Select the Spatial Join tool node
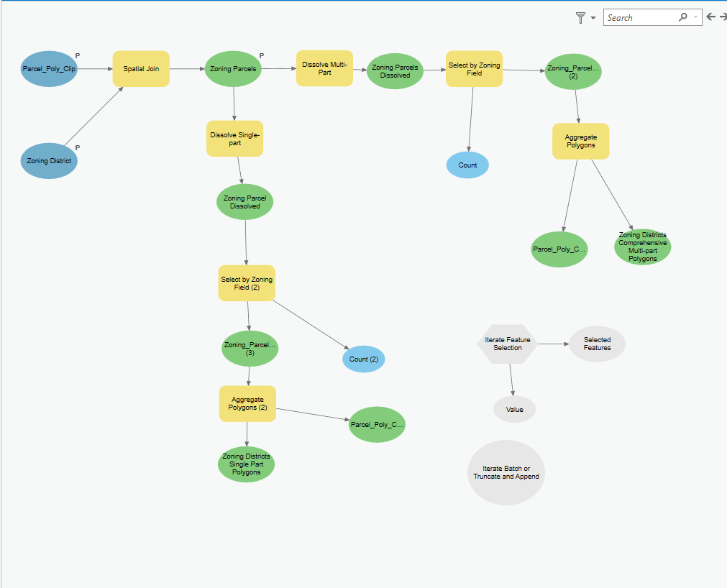 tap(141, 69)
